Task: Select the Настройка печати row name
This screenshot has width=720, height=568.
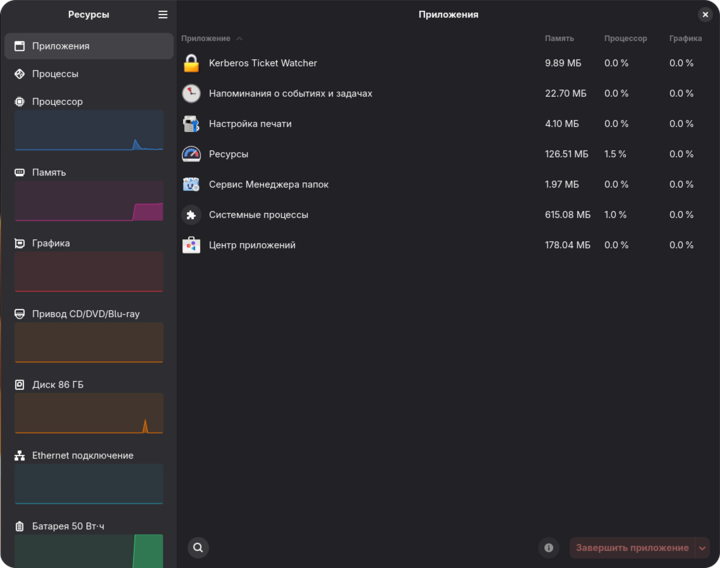Action: click(x=250, y=124)
